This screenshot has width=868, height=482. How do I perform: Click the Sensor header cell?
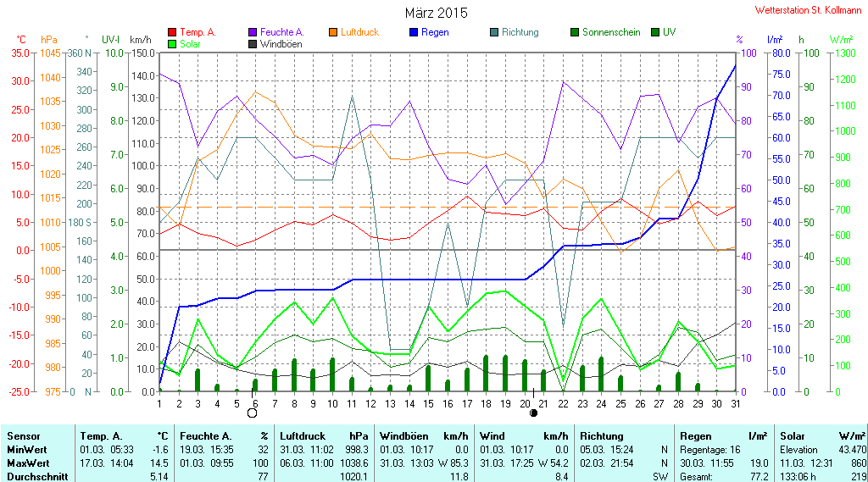(x=24, y=436)
